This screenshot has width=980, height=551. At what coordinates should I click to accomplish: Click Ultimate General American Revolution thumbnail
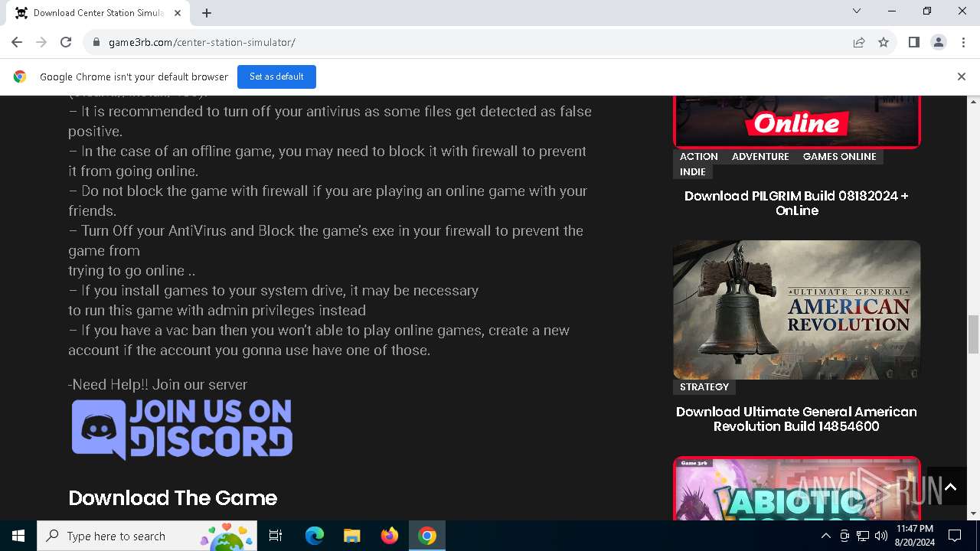coord(796,310)
